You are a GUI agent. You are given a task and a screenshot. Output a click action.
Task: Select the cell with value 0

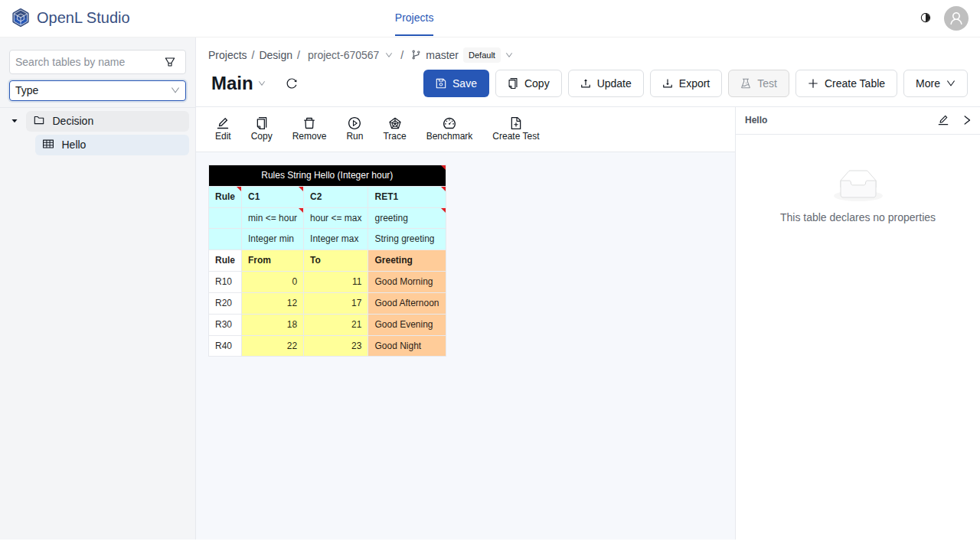pyautogui.click(x=273, y=282)
